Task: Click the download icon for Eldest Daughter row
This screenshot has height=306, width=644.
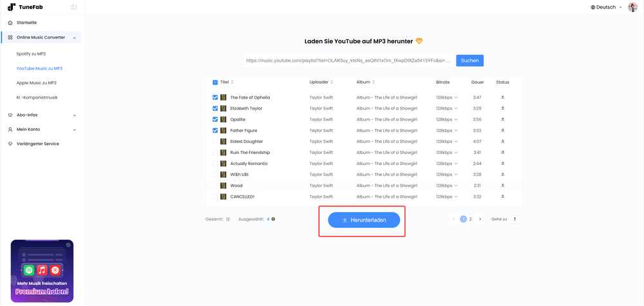Action: [502, 141]
